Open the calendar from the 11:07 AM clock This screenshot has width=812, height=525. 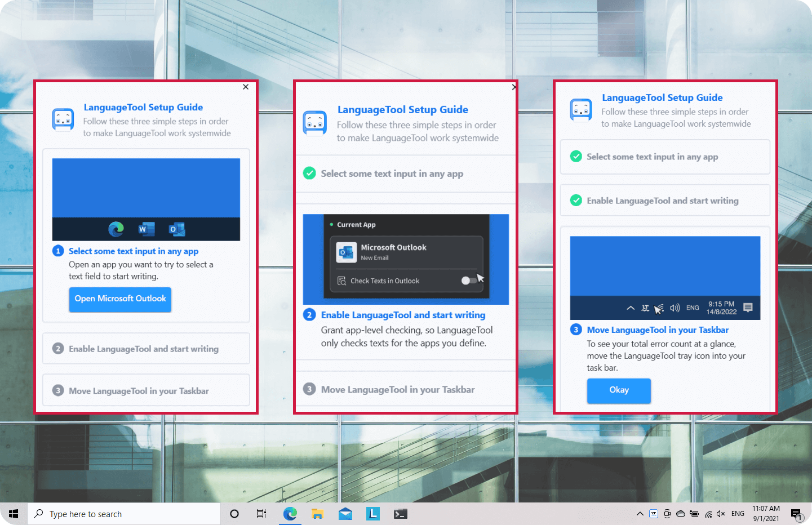(766, 514)
